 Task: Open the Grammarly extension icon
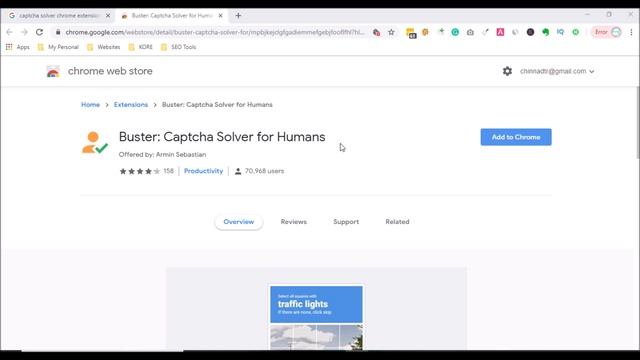pyautogui.click(x=455, y=32)
